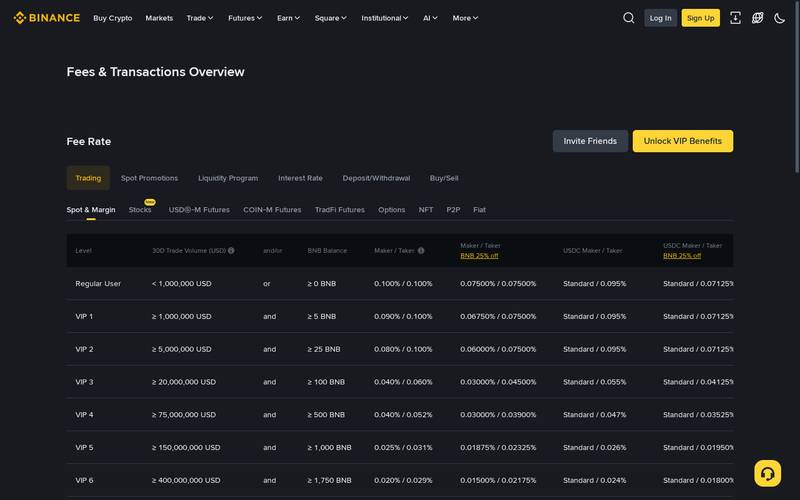Screen dimensions: 800x500
Task: Select NFT sub-tab
Action: pyautogui.click(x=426, y=210)
